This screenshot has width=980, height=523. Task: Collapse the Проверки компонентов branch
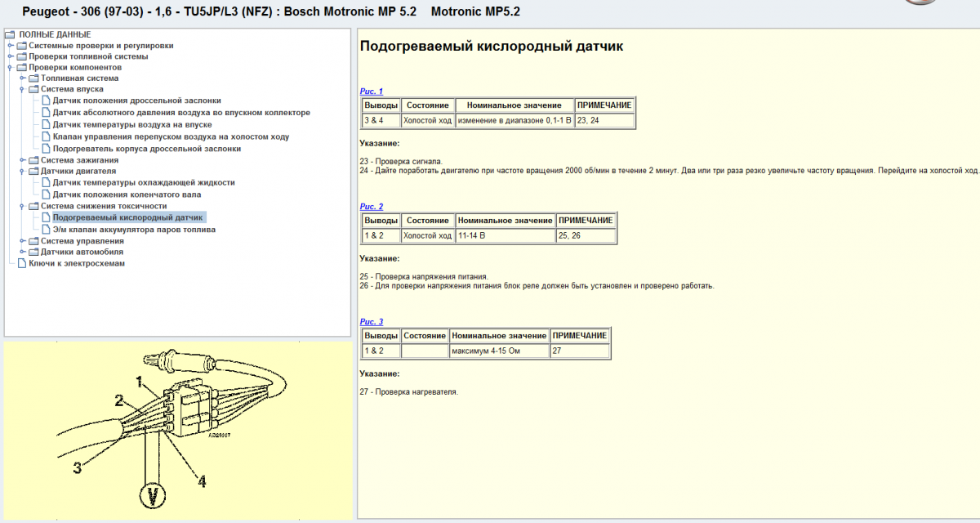point(11,68)
